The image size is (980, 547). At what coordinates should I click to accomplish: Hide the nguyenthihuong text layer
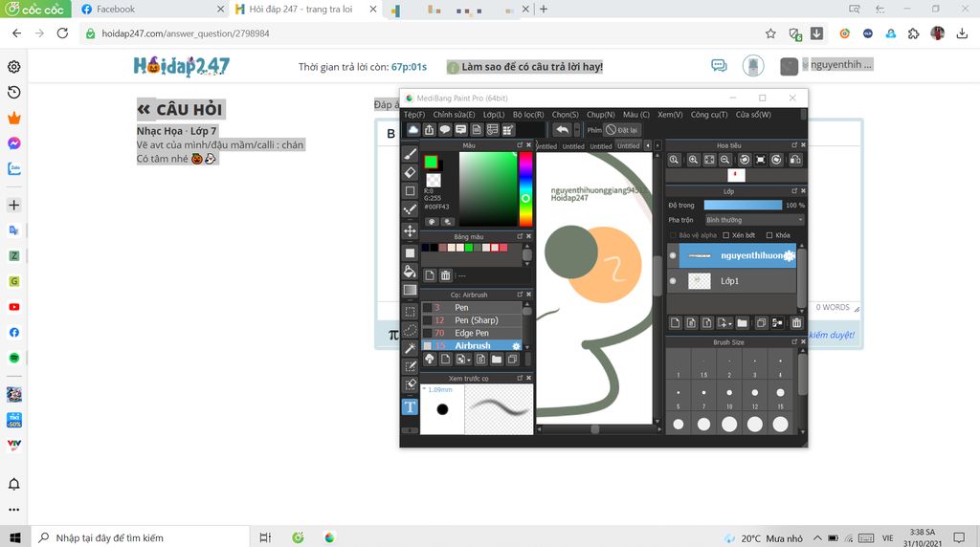click(x=673, y=255)
